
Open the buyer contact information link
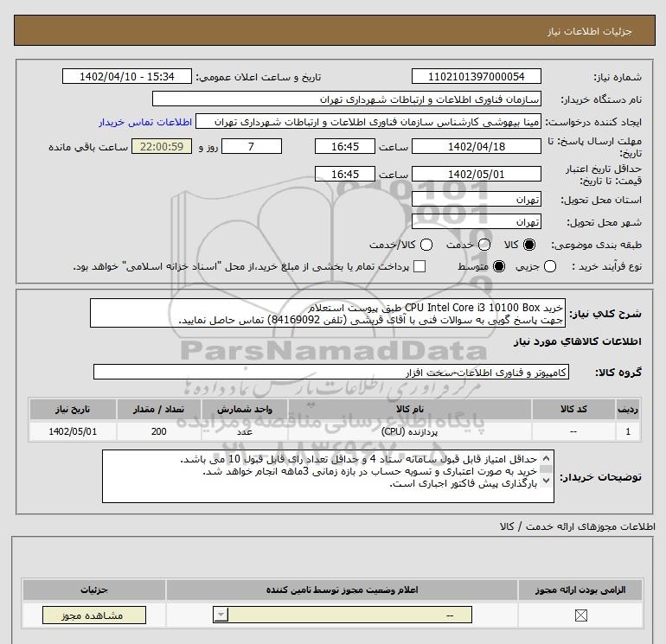145,122
